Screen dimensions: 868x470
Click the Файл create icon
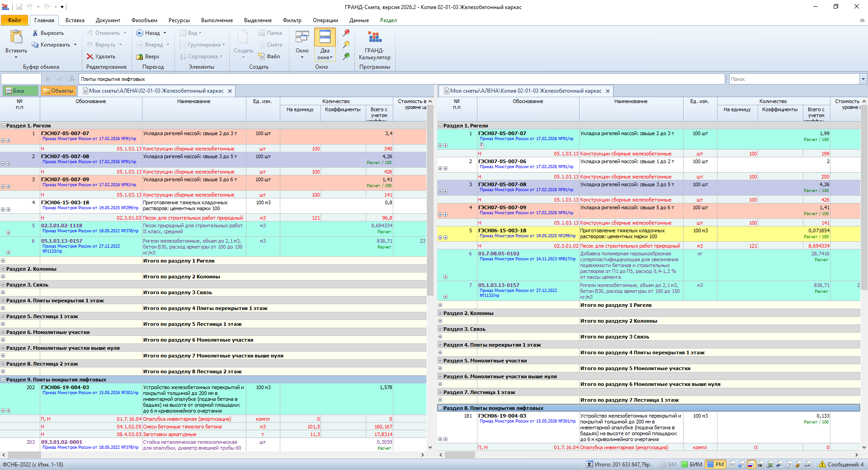262,56
